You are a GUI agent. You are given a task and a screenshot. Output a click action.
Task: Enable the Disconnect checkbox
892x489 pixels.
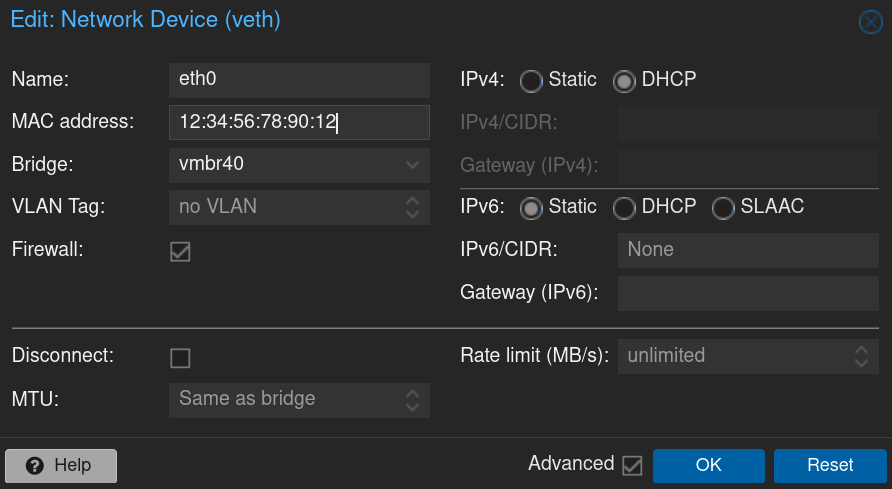[180, 357]
